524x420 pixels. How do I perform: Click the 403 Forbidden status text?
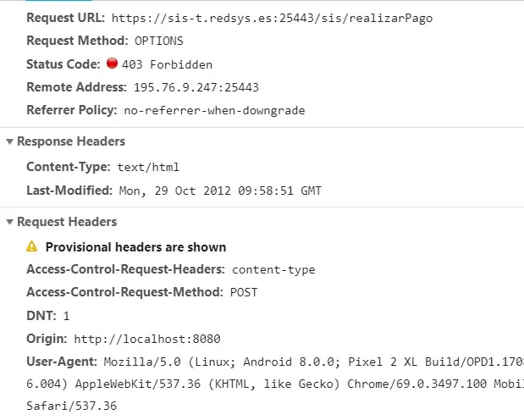point(167,64)
